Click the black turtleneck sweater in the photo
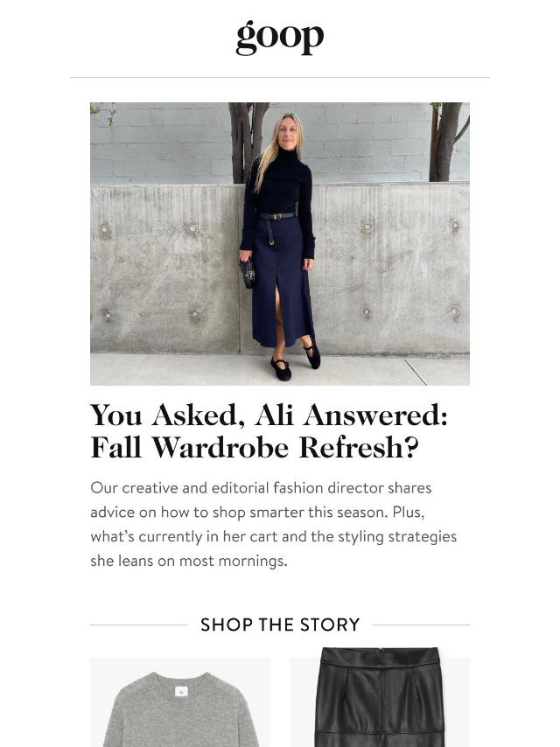The height and width of the screenshot is (747, 560). click(278, 191)
